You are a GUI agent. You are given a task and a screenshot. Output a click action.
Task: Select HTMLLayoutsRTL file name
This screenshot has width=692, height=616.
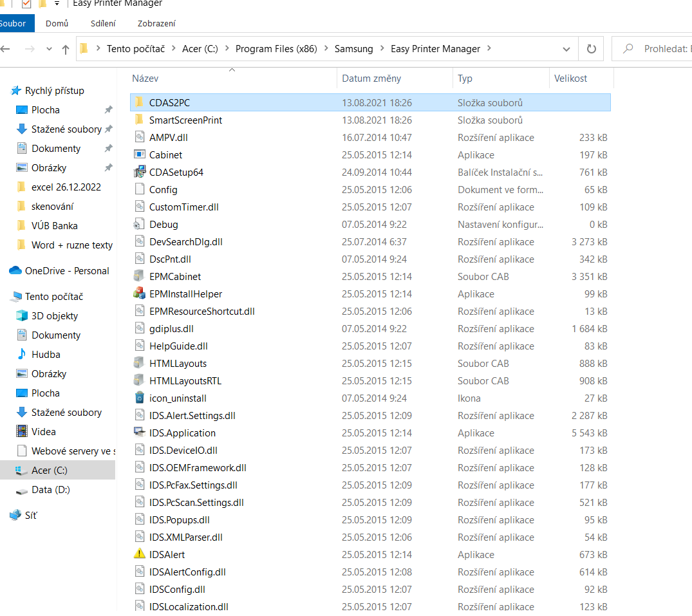pyautogui.click(x=185, y=381)
